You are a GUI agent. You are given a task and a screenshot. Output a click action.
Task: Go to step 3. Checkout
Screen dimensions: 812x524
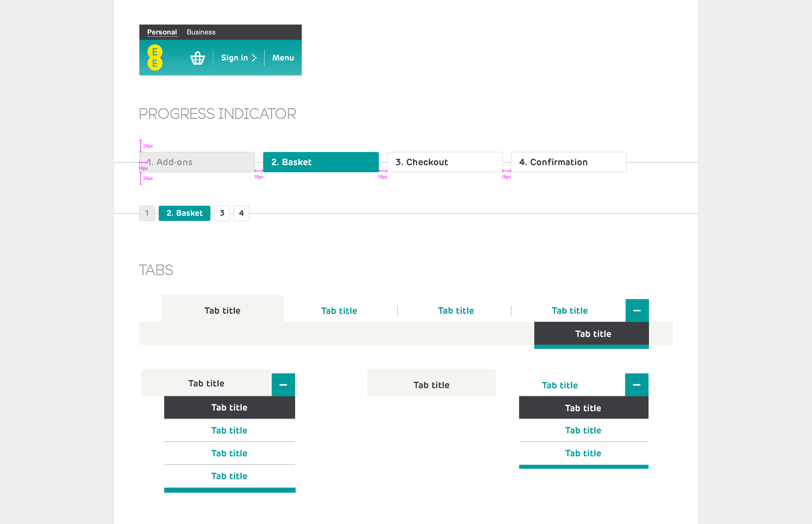click(444, 162)
